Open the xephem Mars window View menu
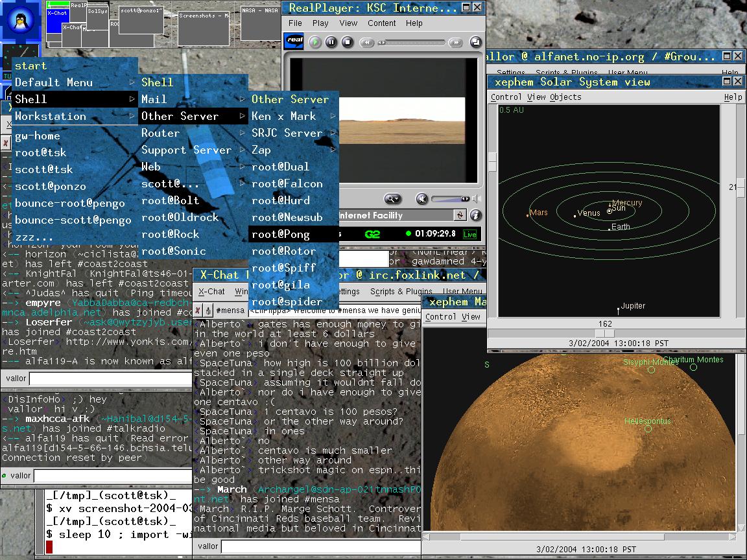Image resolution: width=747 pixels, height=560 pixels. click(471, 317)
